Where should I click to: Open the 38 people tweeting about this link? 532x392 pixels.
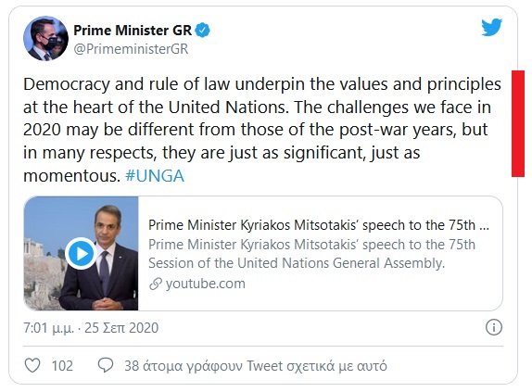pos(256,366)
